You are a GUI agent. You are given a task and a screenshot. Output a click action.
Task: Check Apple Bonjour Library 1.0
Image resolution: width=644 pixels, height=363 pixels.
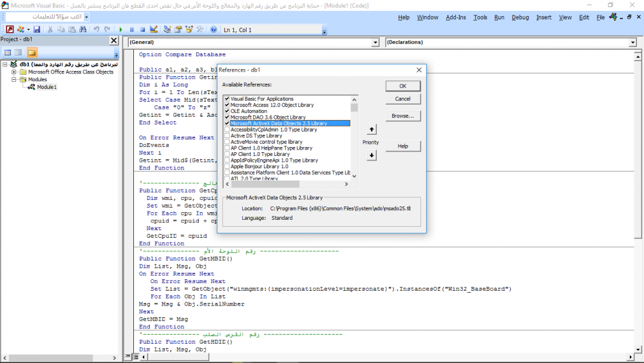pos(227,166)
